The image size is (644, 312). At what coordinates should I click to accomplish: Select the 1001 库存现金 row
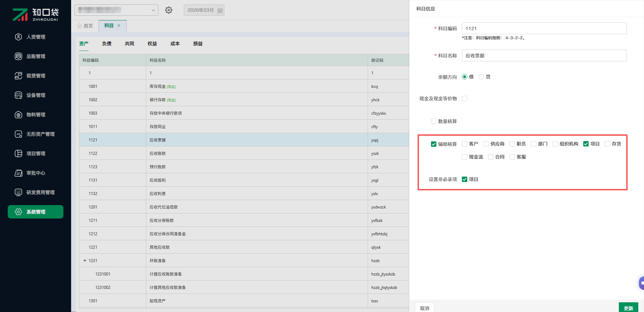pyautogui.click(x=244, y=86)
